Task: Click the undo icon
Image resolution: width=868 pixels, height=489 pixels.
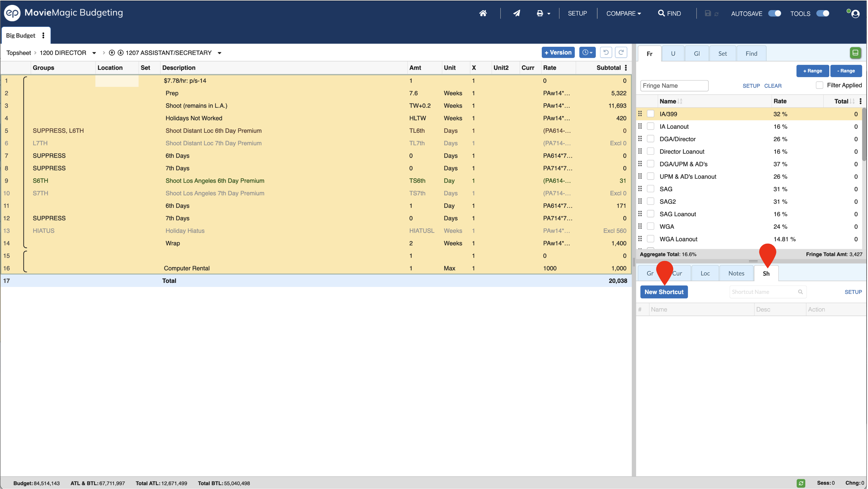Action: click(x=606, y=53)
